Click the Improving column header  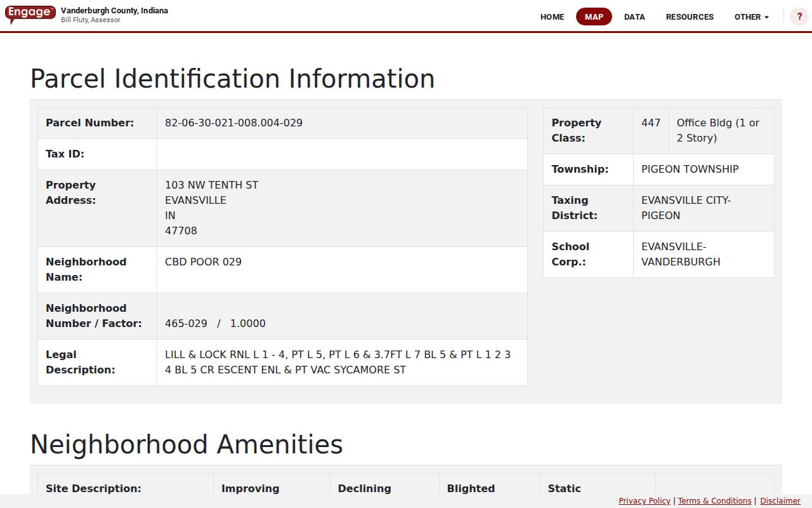(x=250, y=488)
